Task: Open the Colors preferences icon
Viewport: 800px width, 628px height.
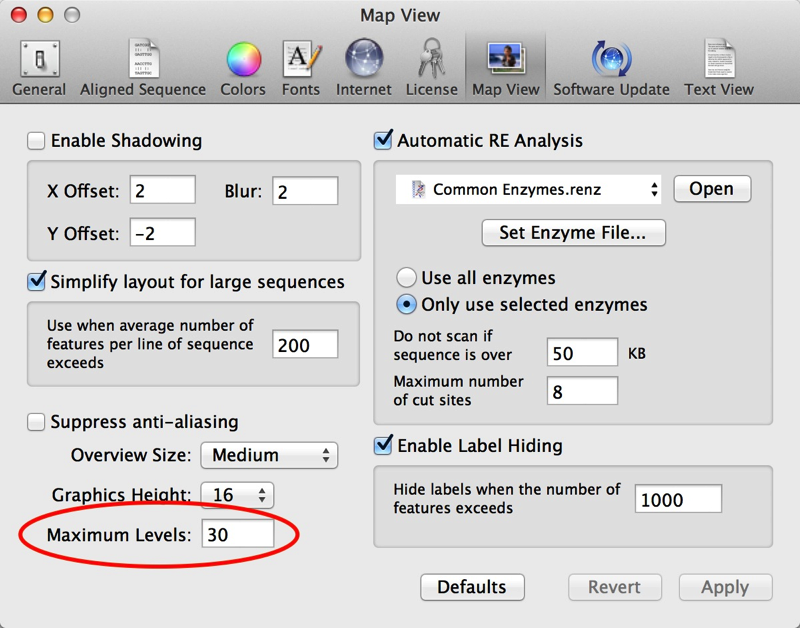Action: coord(243,66)
